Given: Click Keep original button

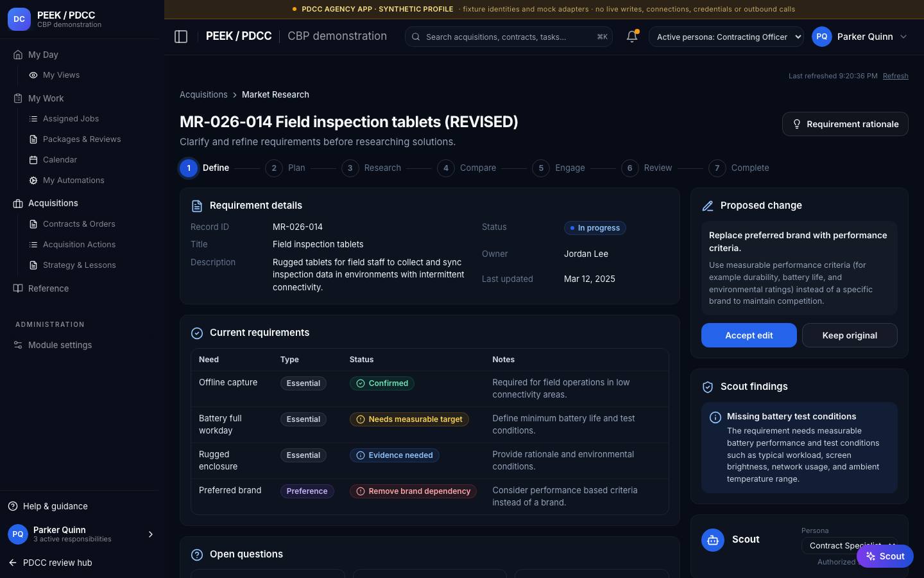Looking at the screenshot, I should pos(850,335).
